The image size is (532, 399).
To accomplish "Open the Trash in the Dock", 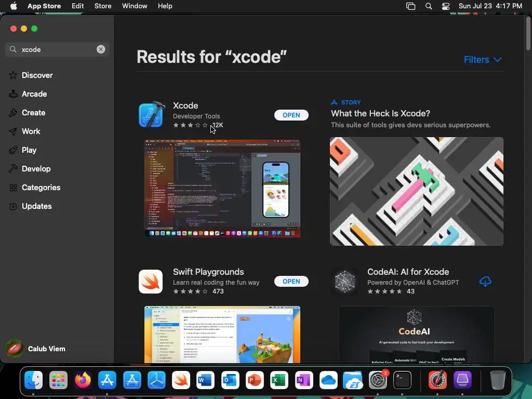I will 498,380.
